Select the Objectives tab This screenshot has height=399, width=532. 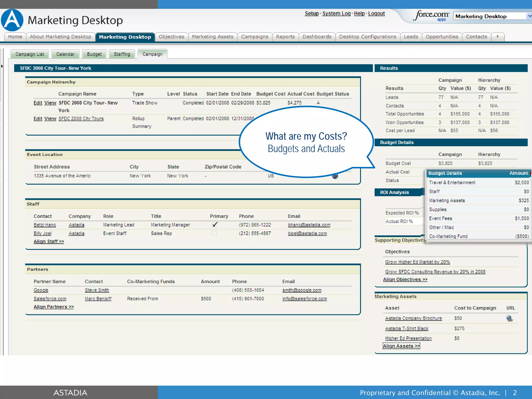coord(171,37)
